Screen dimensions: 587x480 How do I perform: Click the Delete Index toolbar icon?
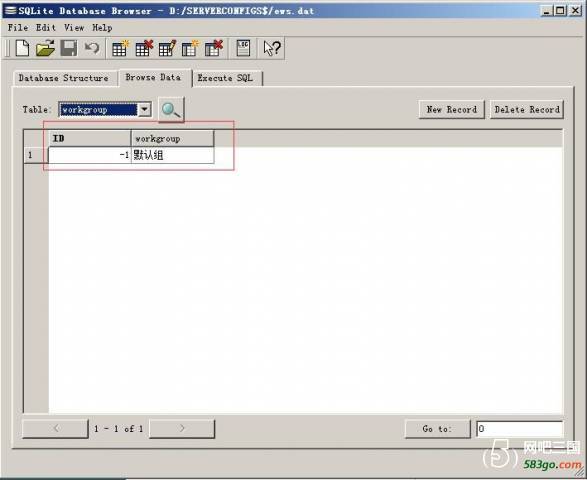pyautogui.click(x=214, y=48)
